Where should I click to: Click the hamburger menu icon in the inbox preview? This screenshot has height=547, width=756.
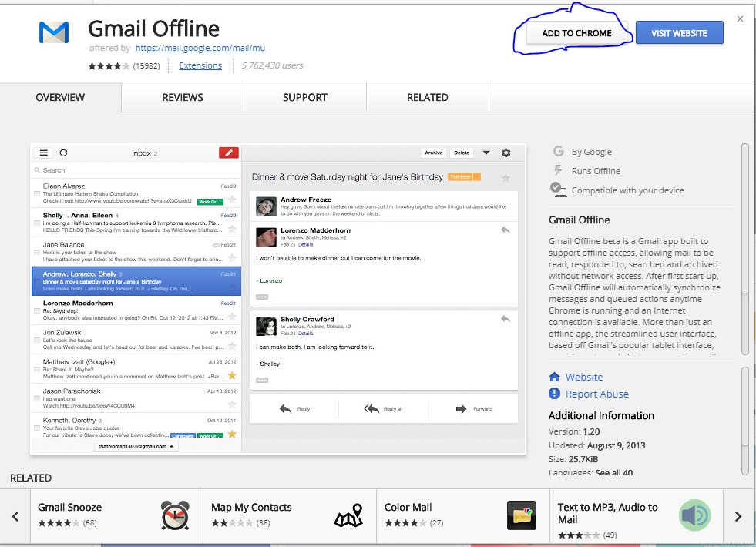point(43,153)
